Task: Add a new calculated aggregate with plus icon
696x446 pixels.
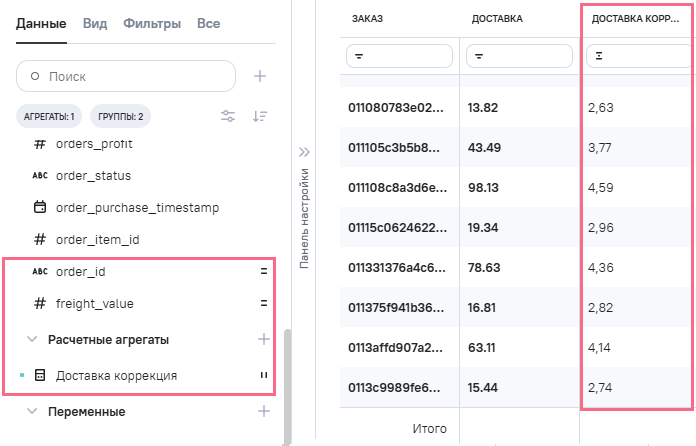Action: click(264, 339)
